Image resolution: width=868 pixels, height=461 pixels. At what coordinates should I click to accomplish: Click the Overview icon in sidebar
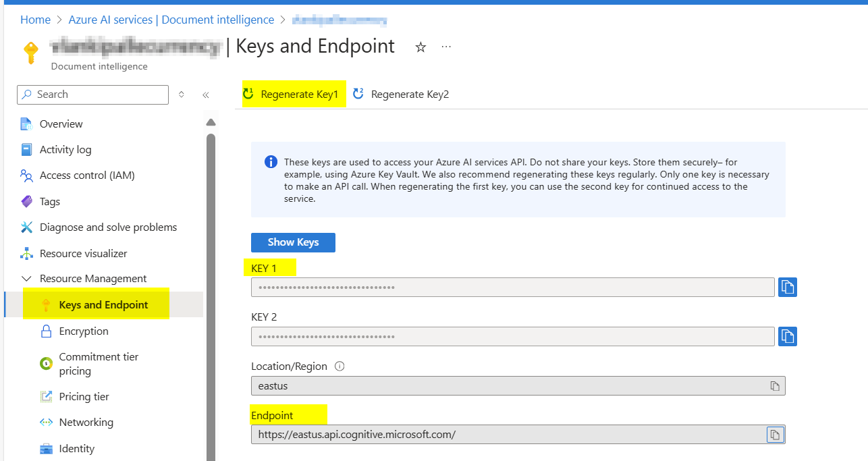[x=26, y=124]
